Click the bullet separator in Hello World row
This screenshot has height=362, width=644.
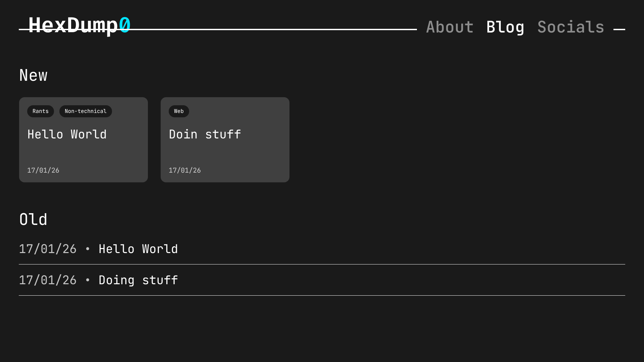88,249
